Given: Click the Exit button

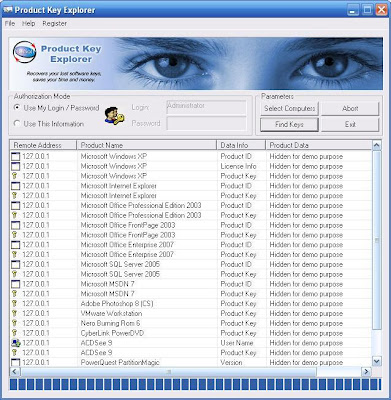Looking at the screenshot, I should 350,124.
